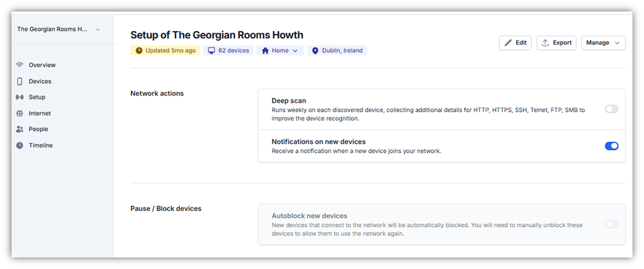The width and height of the screenshot is (644, 269).
Task: Select Setup in the sidebar
Action: click(x=37, y=97)
